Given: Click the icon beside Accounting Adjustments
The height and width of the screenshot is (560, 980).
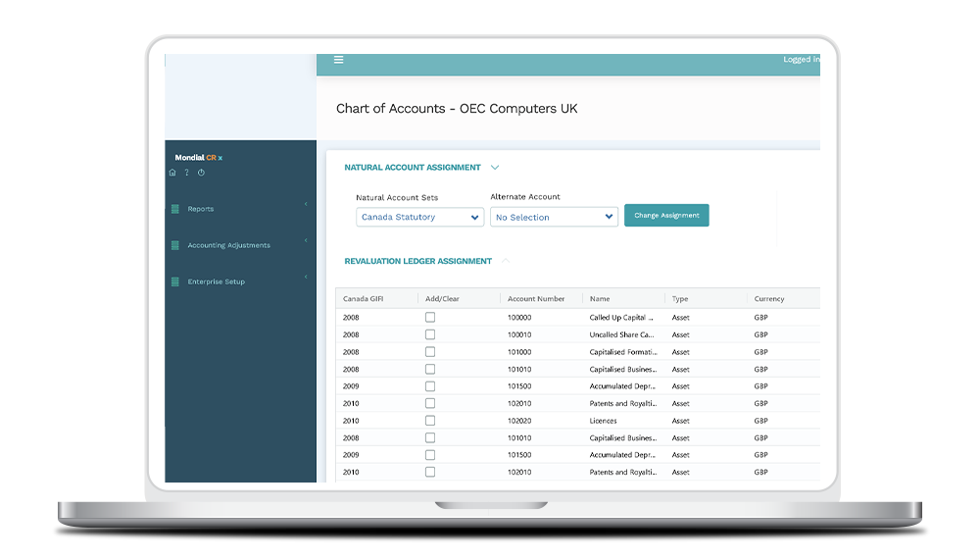Looking at the screenshot, I should [175, 245].
